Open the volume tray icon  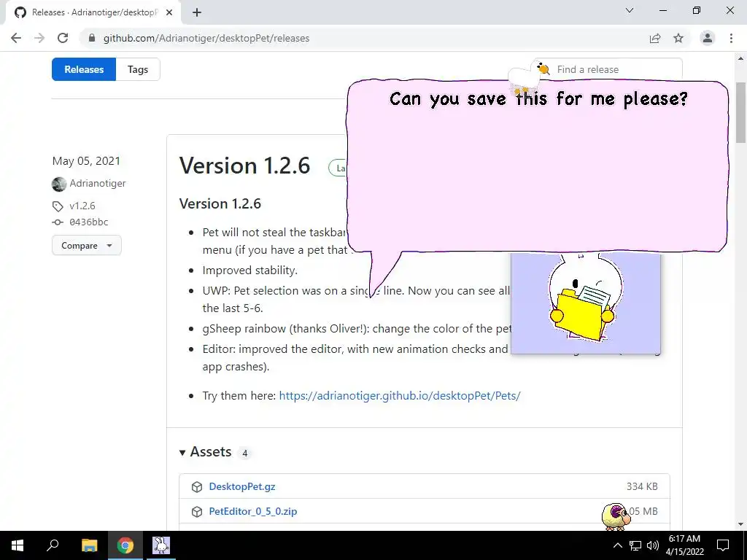point(653,545)
